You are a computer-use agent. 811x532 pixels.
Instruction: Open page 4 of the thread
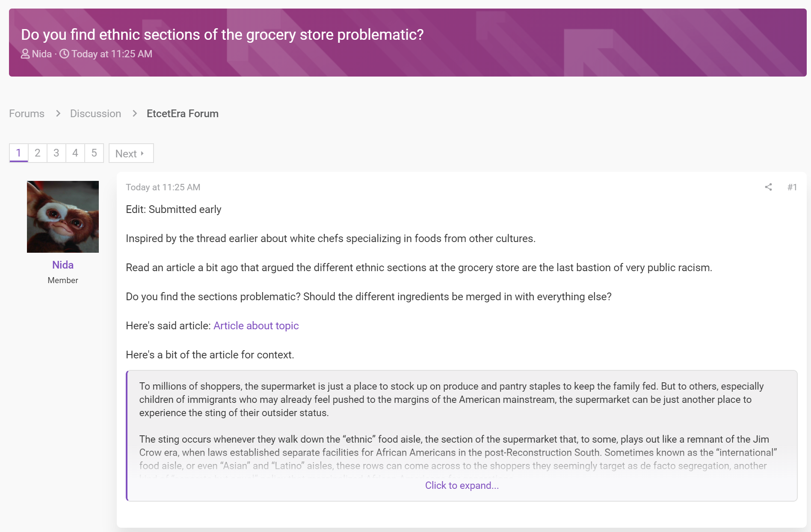coord(75,153)
